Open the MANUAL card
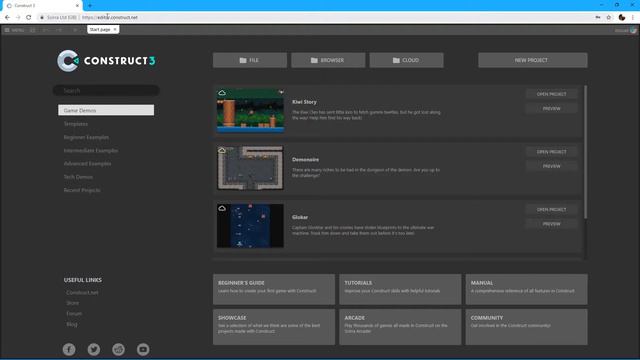 pos(527,289)
